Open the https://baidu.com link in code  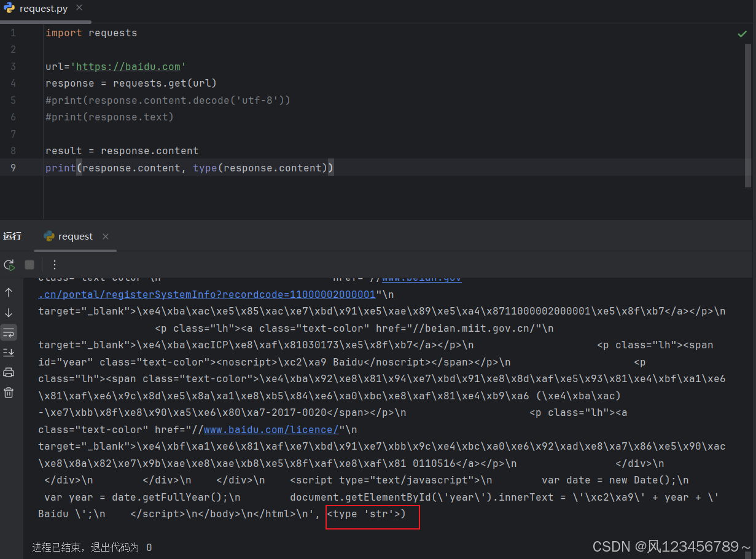[128, 66]
